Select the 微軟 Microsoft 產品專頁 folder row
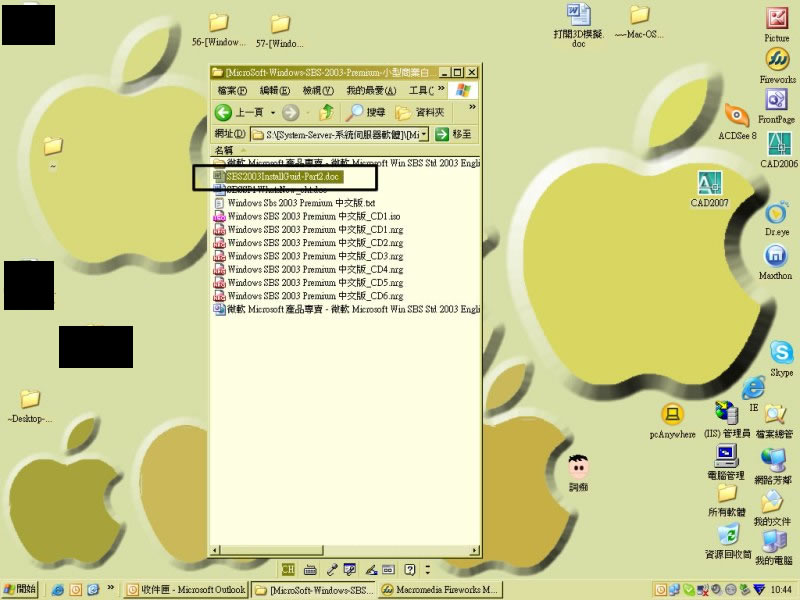Screen dimensions: 800x600 346,163
